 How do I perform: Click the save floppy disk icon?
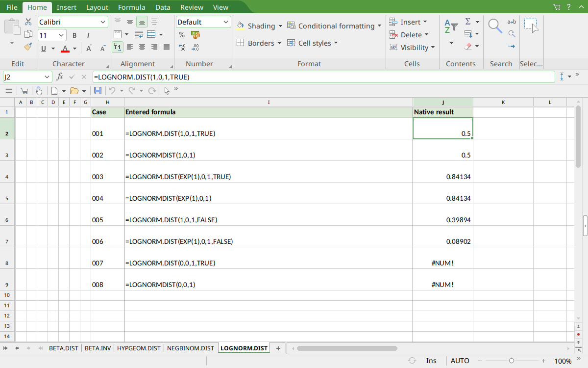click(x=98, y=91)
